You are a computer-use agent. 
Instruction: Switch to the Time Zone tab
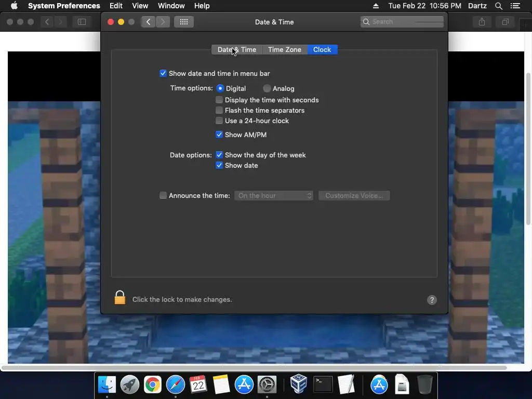click(x=285, y=49)
